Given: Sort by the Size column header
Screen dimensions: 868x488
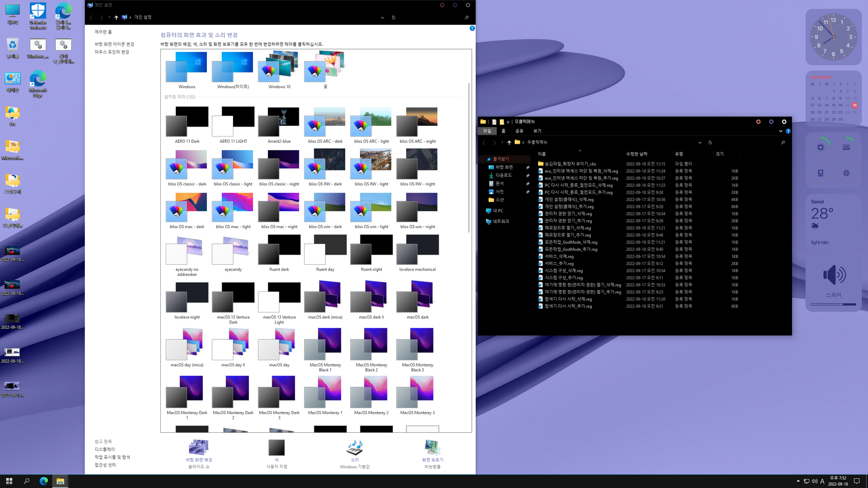Looking at the screenshot, I should tap(727, 154).
